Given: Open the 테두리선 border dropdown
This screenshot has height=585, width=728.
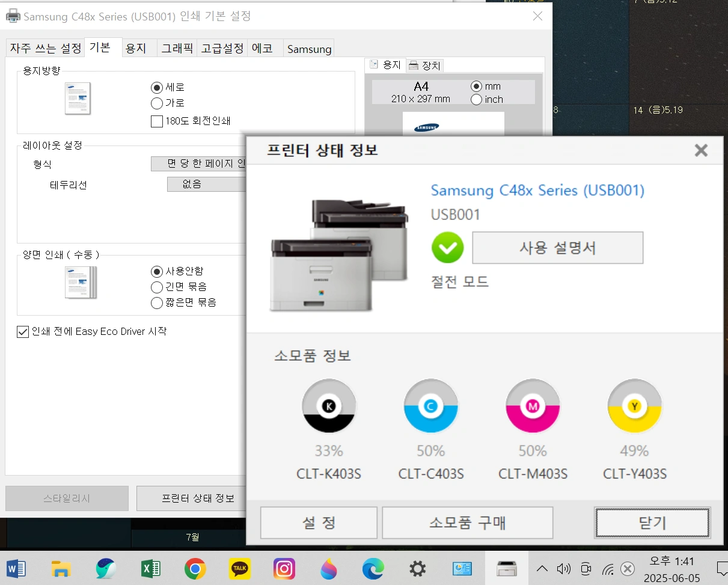Looking at the screenshot, I should pyautogui.click(x=206, y=184).
